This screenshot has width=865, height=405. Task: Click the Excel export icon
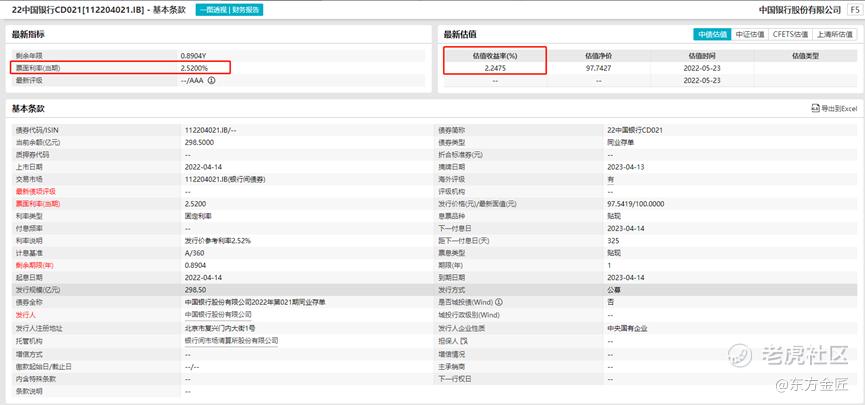(x=815, y=109)
